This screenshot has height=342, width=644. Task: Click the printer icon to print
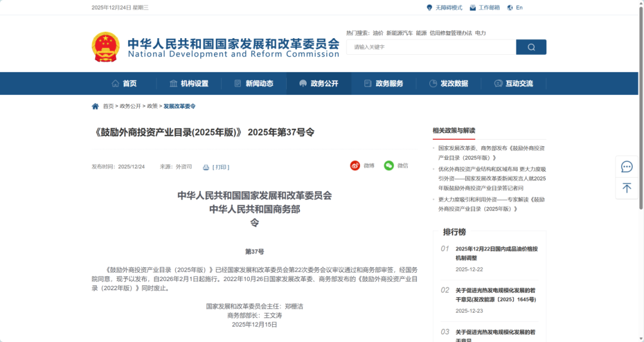click(206, 167)
